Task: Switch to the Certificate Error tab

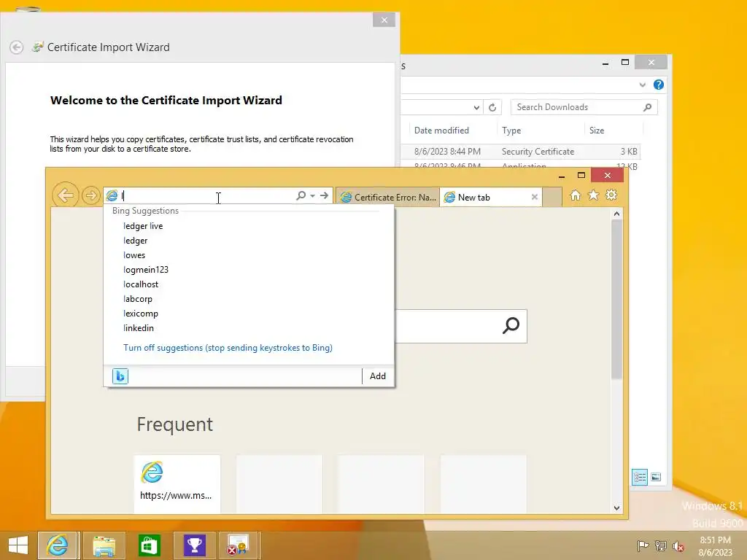Action: pos(388,197)
